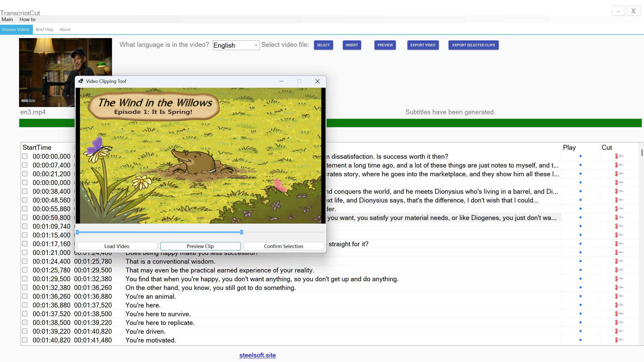Screen dimensions: 644x362
Task: Click the clip range start handle
Action: (77, 232)
